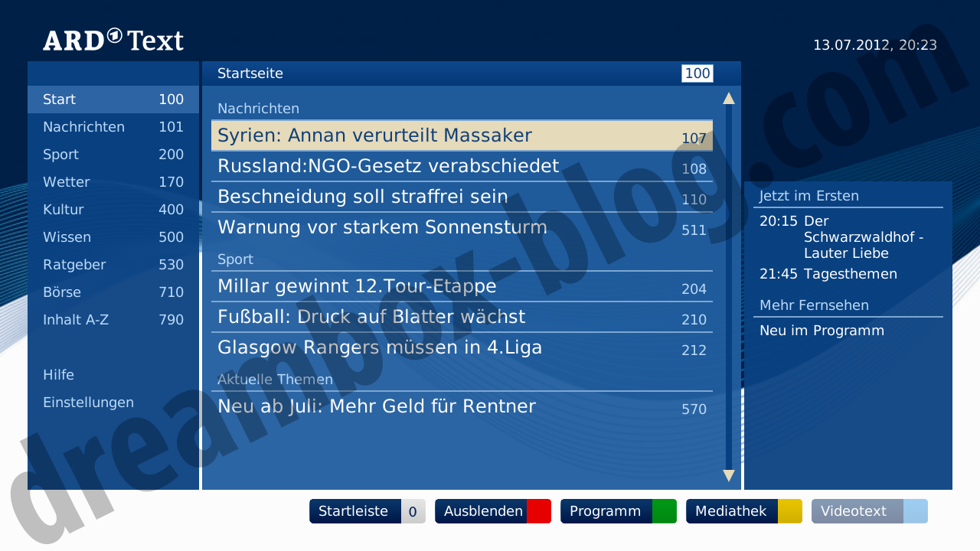Click Mehr Fernsehen heading

coord(814,305)
